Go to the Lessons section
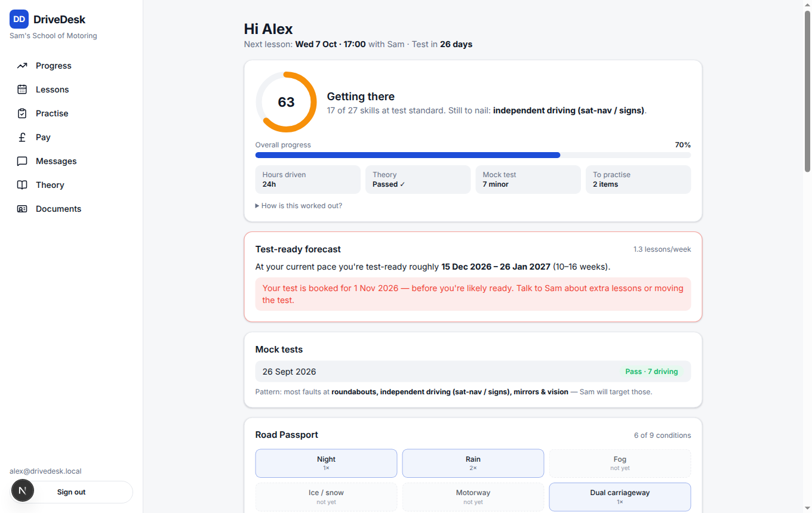The height and width of the screenshot is (513, 812). pos(71,89)
